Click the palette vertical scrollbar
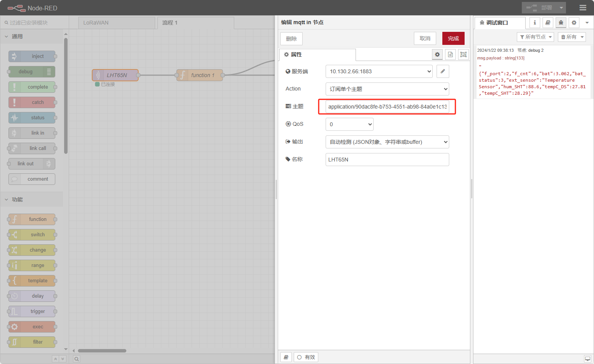 coord(66,96)
